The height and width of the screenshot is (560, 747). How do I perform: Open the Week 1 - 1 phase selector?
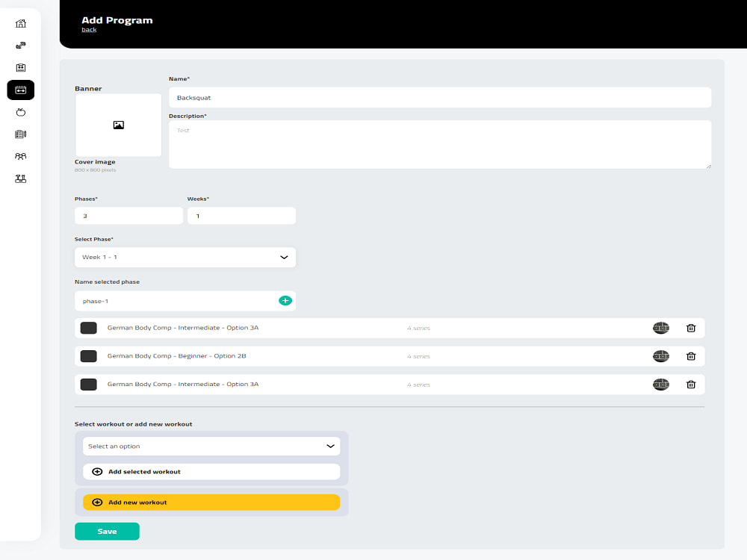point(185,256)
